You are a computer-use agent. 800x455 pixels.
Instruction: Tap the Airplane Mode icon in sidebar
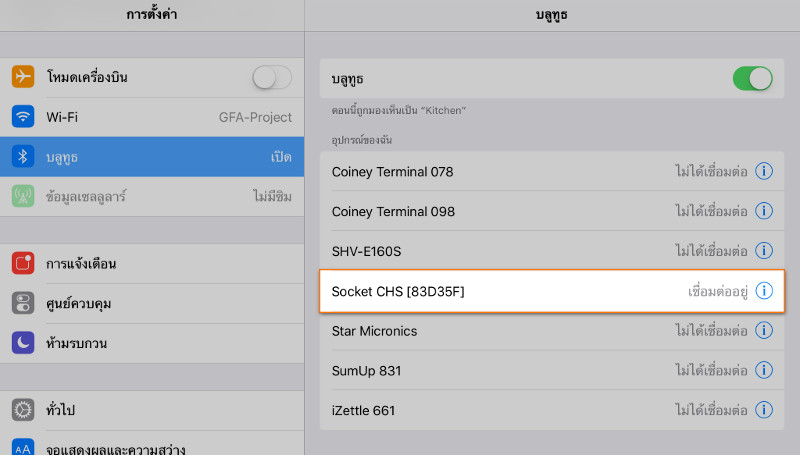pos(23,77)
